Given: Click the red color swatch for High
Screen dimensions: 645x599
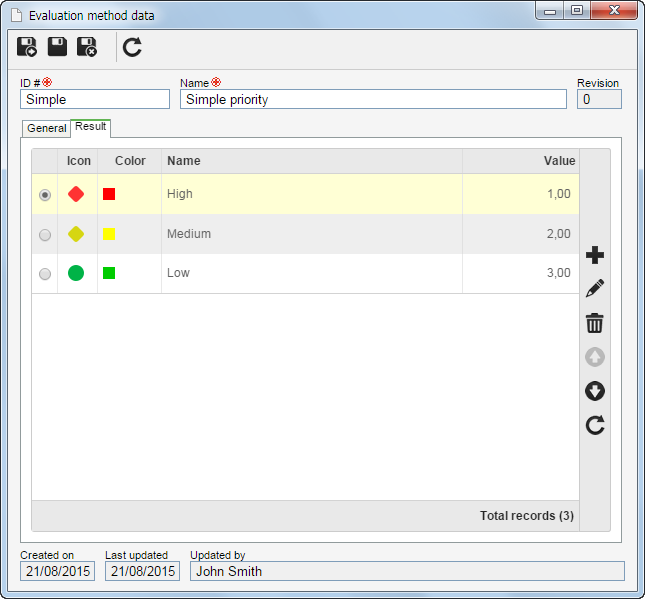Looking at the screenshot, I should pos(109,194).
